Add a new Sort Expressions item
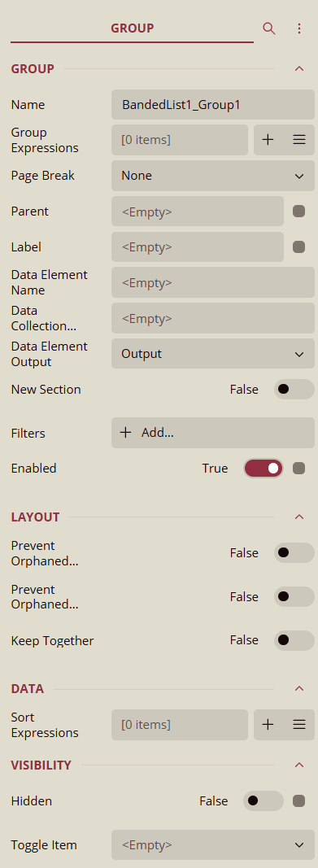Image resolution: width=318 pixels, height=868 pixels. [x=268, y=725]
